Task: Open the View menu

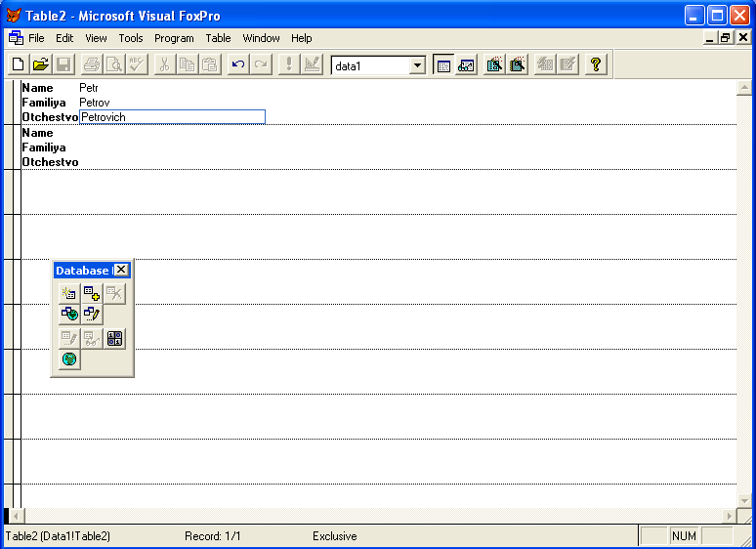Action: 96,38
